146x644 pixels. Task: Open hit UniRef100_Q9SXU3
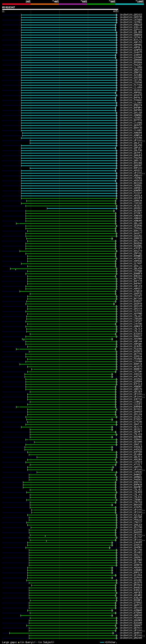pos(131,15)
